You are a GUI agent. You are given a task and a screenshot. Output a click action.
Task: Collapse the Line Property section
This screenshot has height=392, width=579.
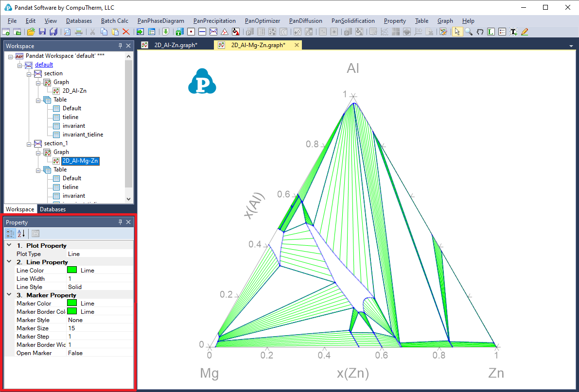(x=9, y=262)
